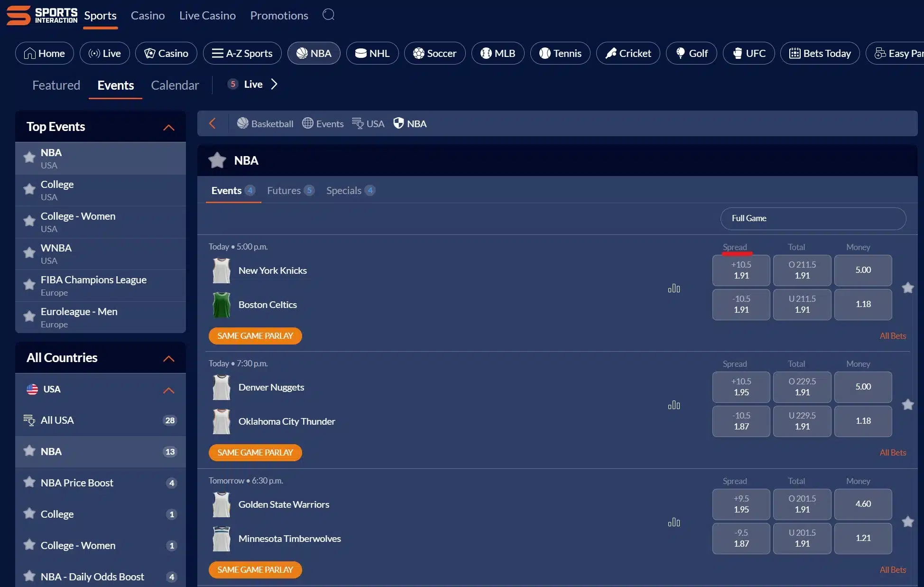Viewport: 924px width, 587px height.
Task: Click the USA flag icon in All Countries
Action: pyautogui.click(x=32, y=389)
